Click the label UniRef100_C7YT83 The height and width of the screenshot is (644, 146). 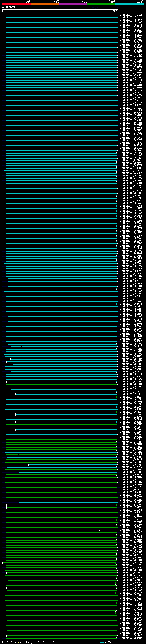(x=131, y=469)
